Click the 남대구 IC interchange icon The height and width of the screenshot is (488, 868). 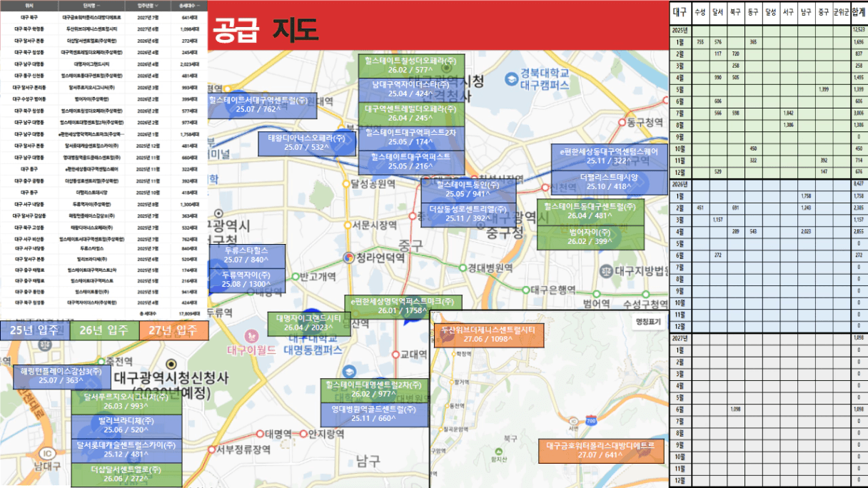pos(48,454)
